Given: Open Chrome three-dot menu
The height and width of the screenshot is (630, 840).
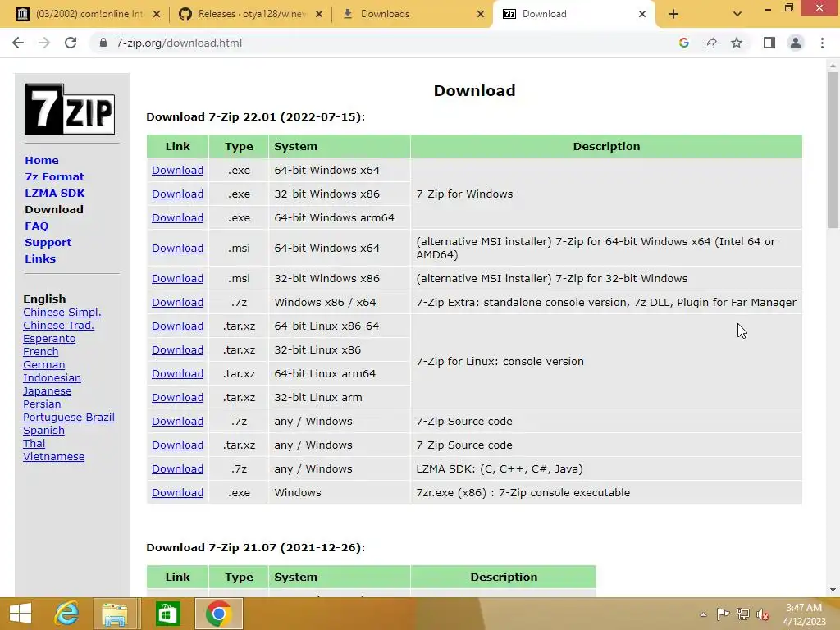Looking at the screenshot, I should 822,43.
